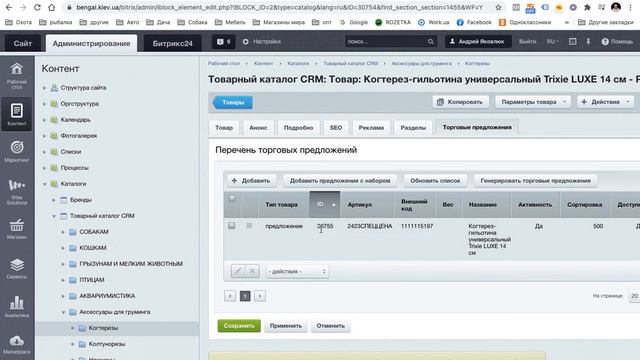
Task: Open Настройки gear in header
Action: coord(261,42)
